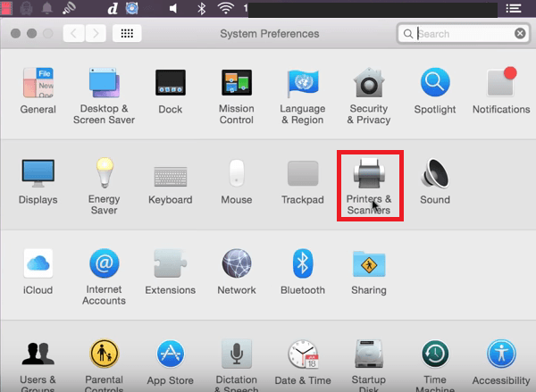Clear the search field with the X
Image resolution: width=536 pixels, height=392 pixels.
(520, 34)
